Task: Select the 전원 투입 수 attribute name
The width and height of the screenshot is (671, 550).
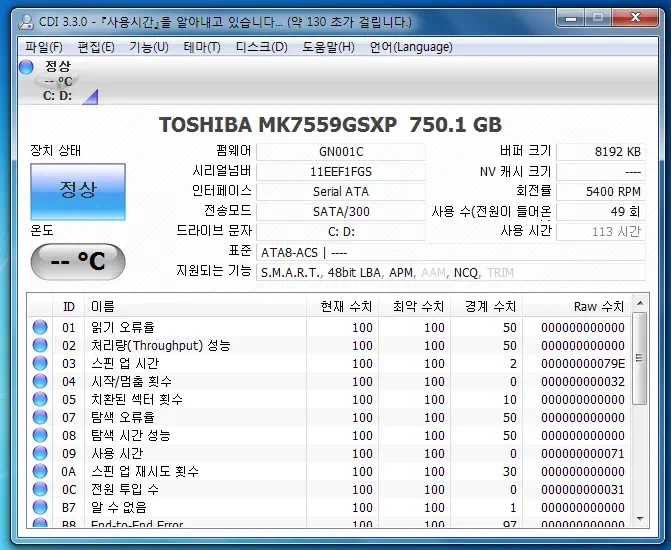Action: coord(125,489)
